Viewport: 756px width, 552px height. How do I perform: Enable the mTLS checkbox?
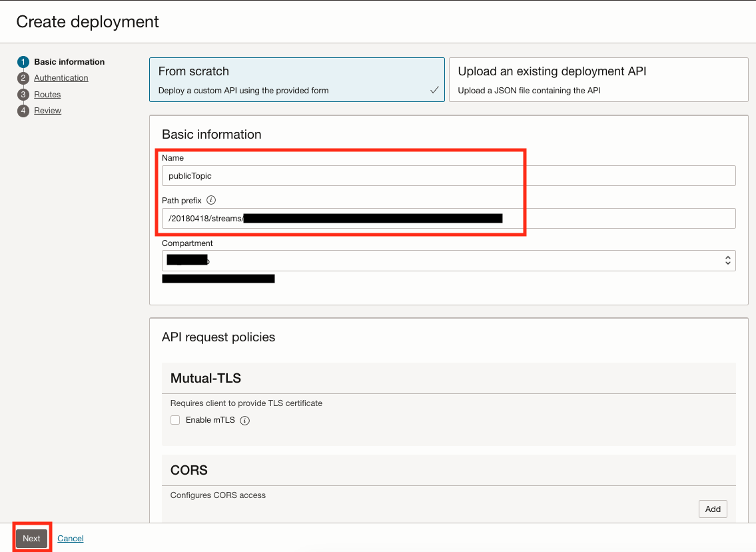click(x=175, y=420)
